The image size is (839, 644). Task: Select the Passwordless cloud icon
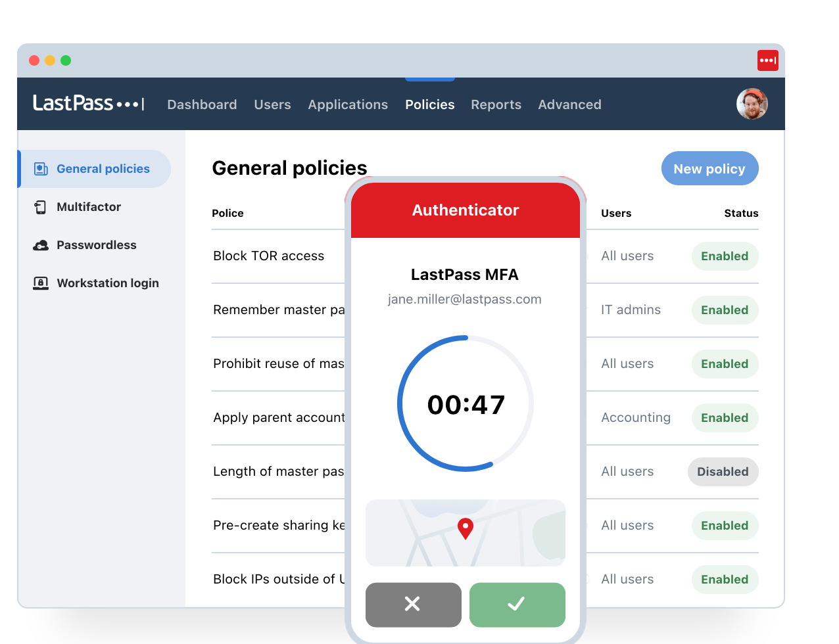pos(40,244)
